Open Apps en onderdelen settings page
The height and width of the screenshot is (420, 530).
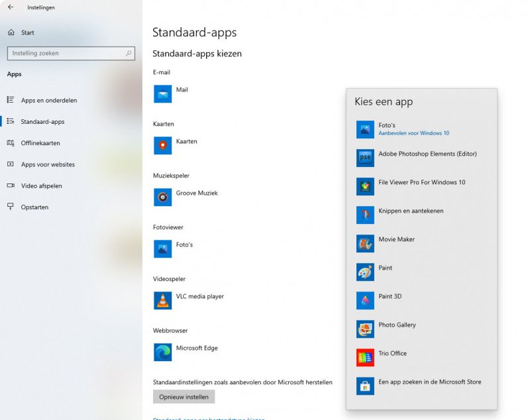49,100
